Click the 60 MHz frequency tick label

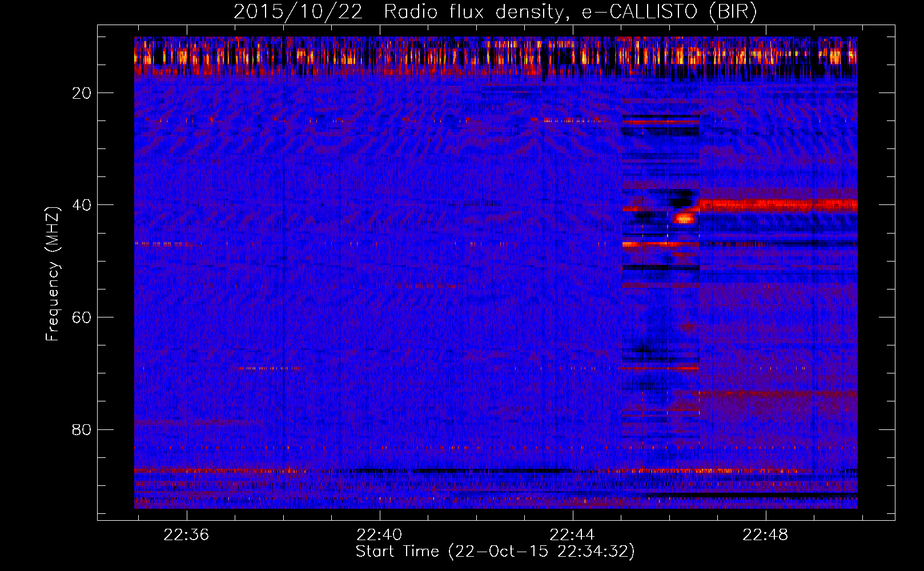(x=82, y=317)
